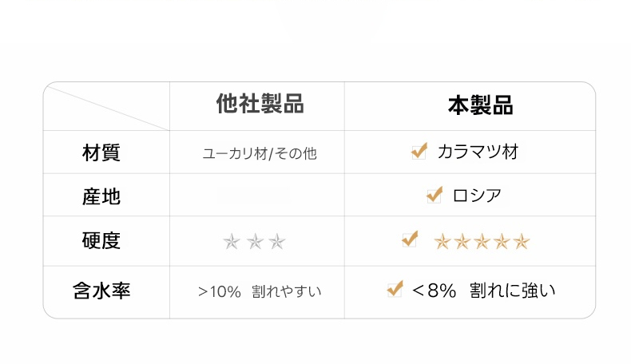The width and height of the screenshot is (631, 364).
Task: Click the checkmark in the 硬度 row
Action: 410,239
